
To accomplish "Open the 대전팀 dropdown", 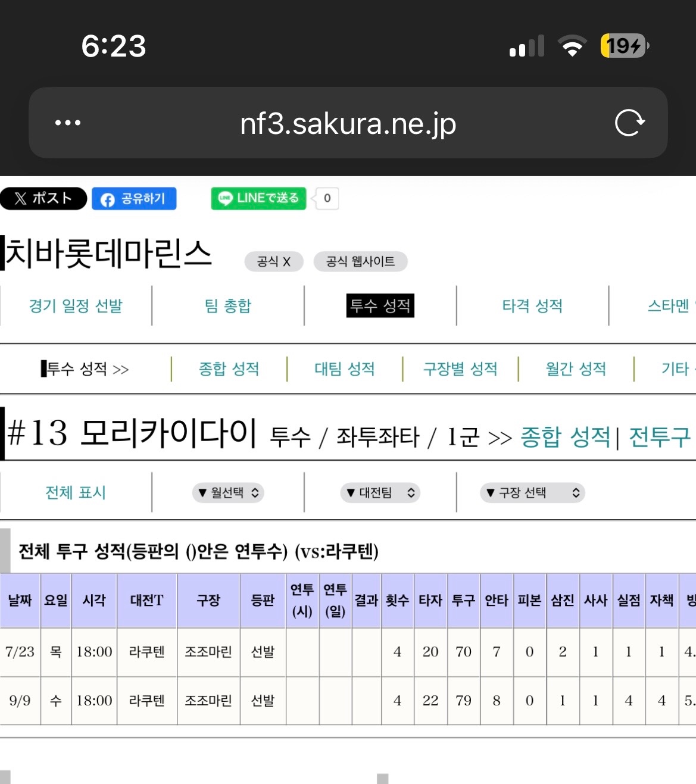I will (x=380, y=493).
